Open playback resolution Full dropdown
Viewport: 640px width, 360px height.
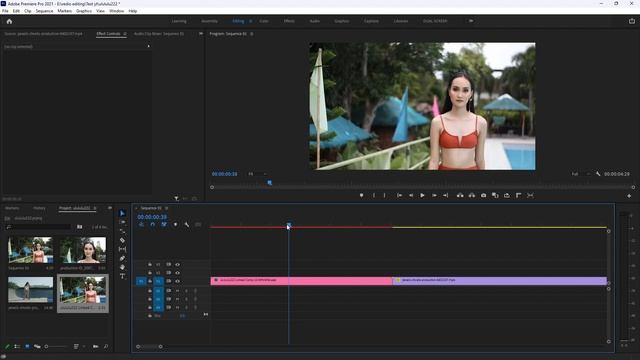coord(580,174)
